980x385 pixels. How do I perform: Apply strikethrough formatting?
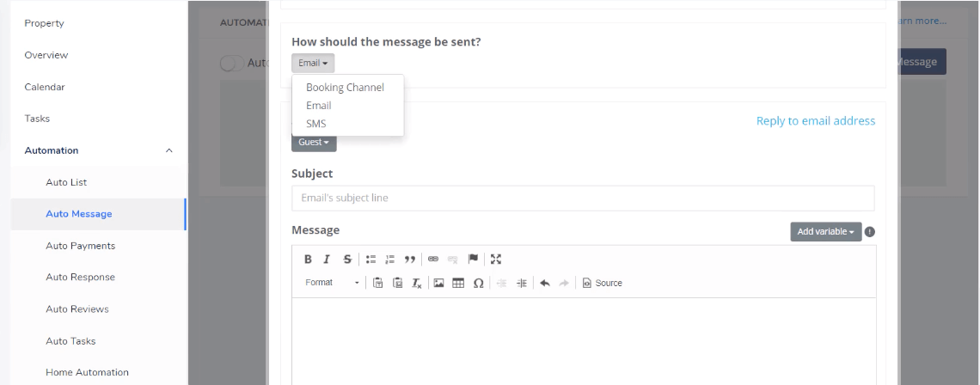(347, 260)
